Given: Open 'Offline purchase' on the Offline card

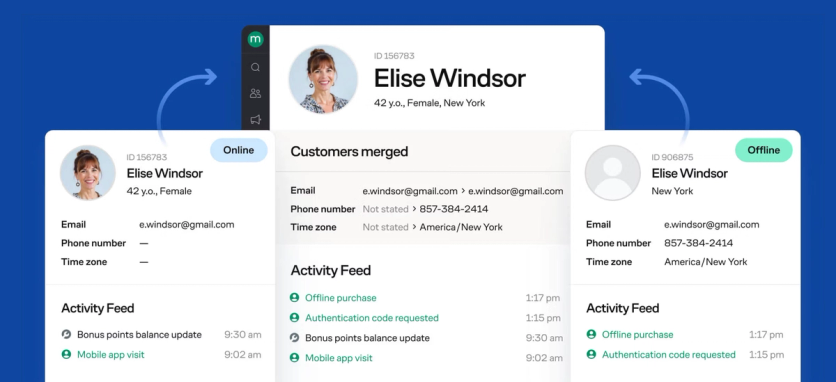Looking at the screenshot, I should point(638,335).
